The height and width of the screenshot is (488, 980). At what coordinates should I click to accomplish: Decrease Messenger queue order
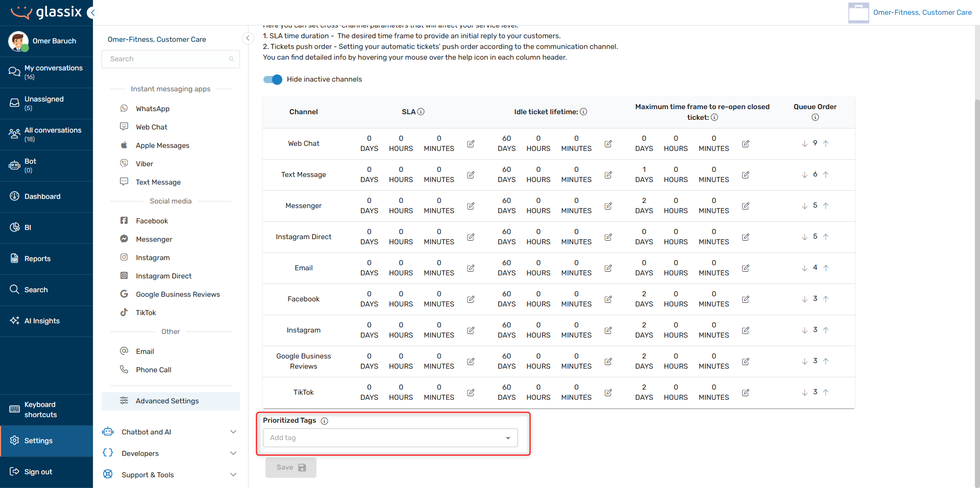[x=804, y=206]
